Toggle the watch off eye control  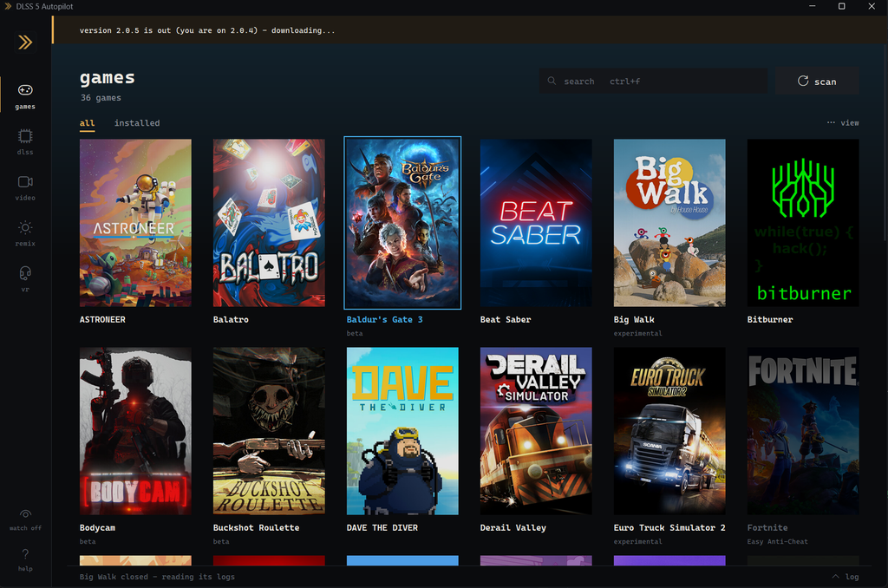25,519
